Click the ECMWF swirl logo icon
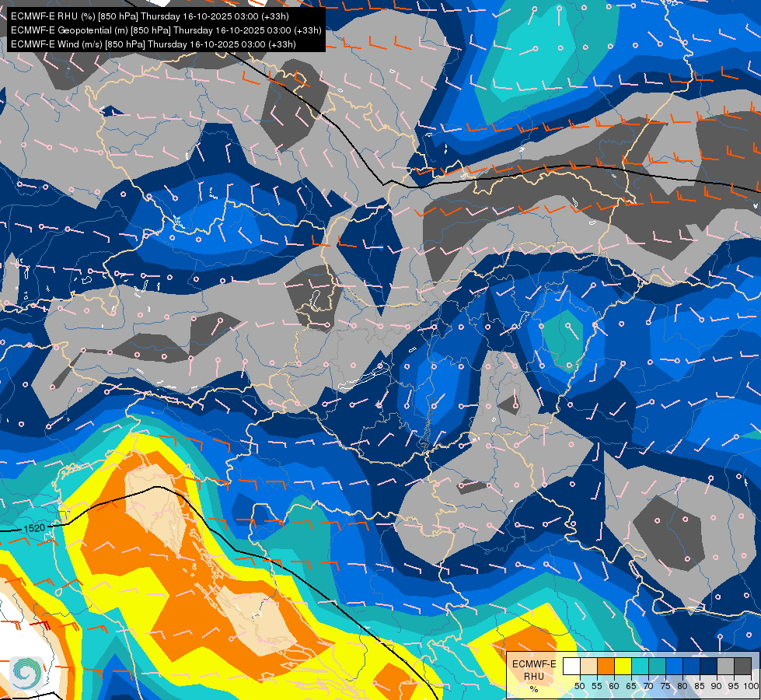This screenshot has width=761, height=700. coord(26,673)
